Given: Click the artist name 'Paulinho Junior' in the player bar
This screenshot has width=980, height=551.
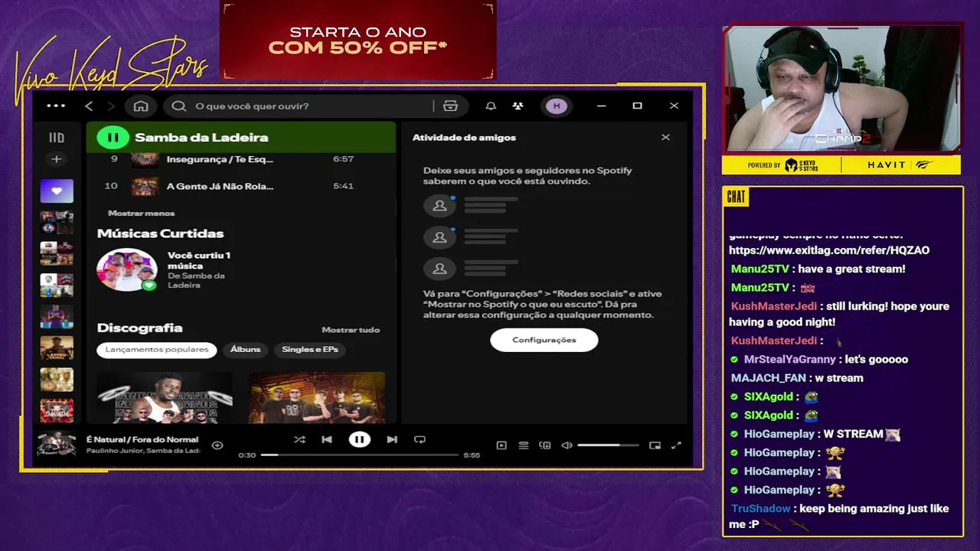Looking at the screenshot, I should 114,451.
